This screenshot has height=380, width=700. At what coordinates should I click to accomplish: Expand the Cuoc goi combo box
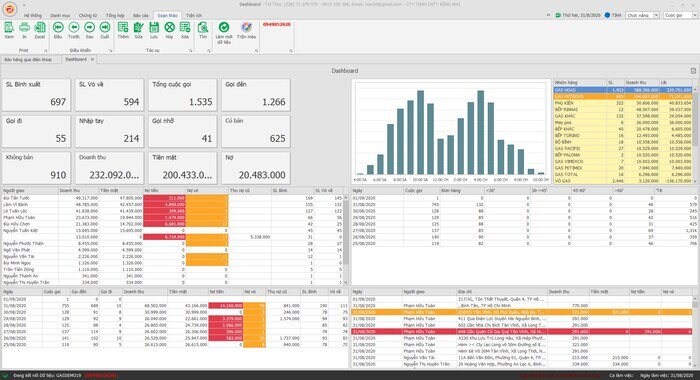point(680,15)
